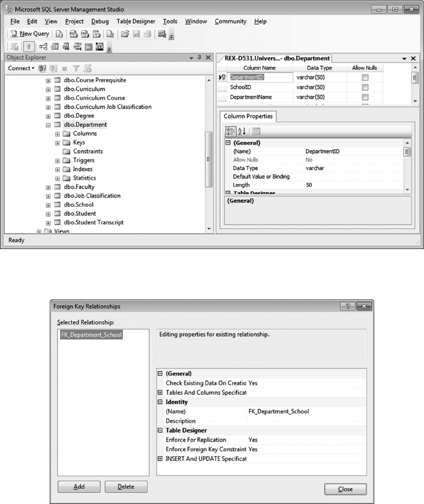Click the Open File folder icon
424x504 pixels.
coord(125,34)
